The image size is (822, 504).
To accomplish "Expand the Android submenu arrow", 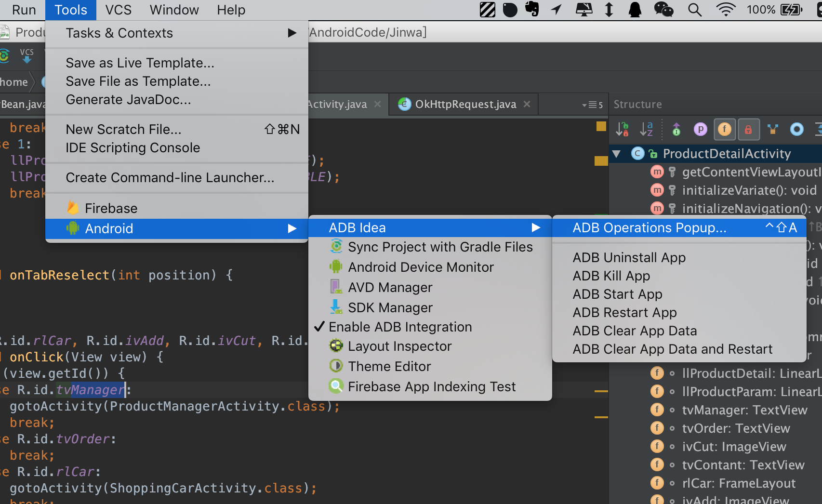I will click(292, 228).
